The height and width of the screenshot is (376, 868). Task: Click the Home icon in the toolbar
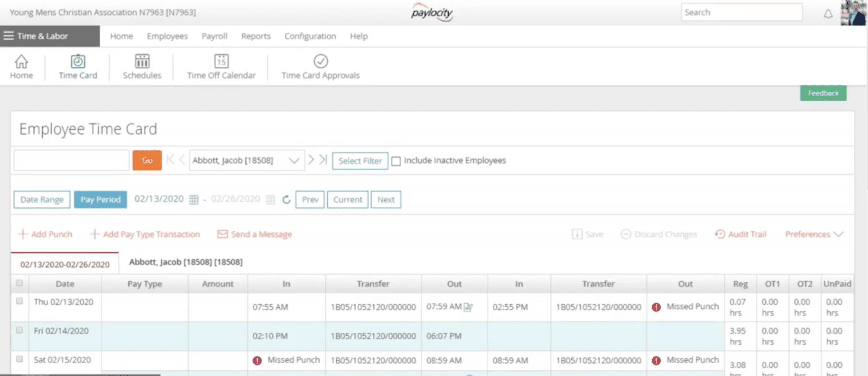click(x=21, y=66)
